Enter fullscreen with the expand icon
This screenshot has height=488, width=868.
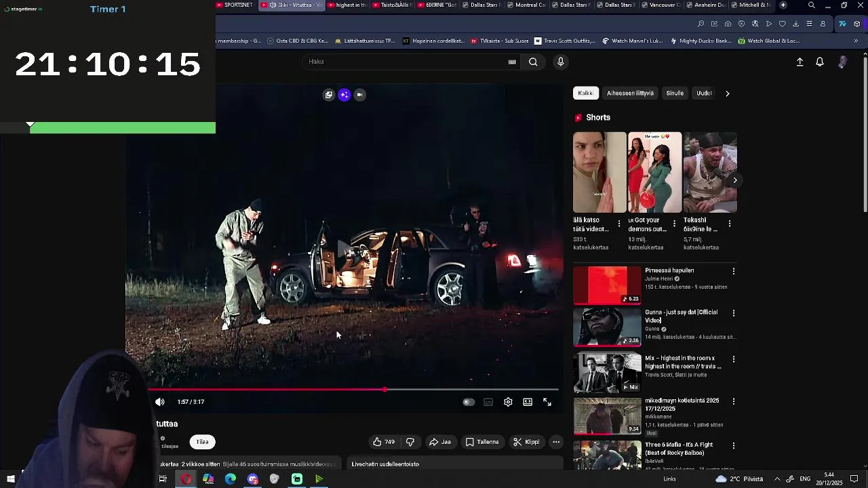[x=547, y=402]
